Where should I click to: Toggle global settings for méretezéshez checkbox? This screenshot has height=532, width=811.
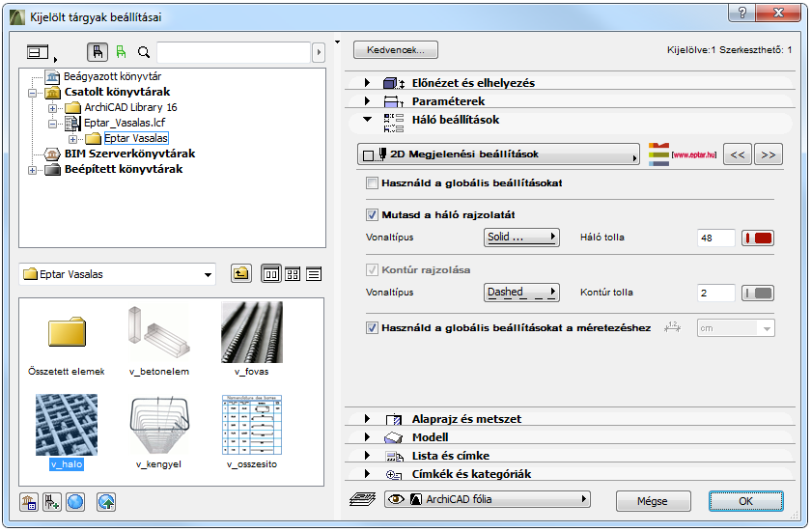(372, 327)
